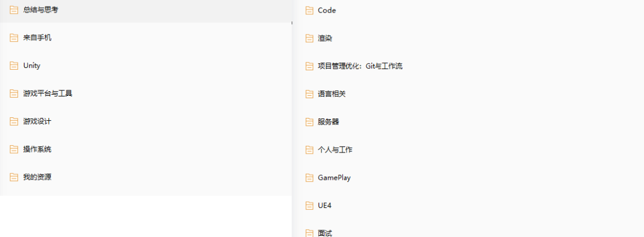Select the 我的资源 folder name

[x=38, y=177]
